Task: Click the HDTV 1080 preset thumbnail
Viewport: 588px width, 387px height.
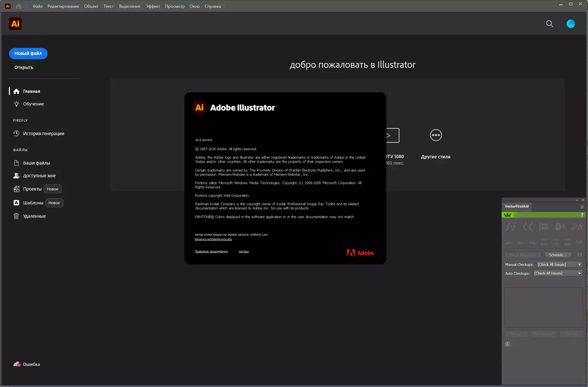Action: [393, 135]
